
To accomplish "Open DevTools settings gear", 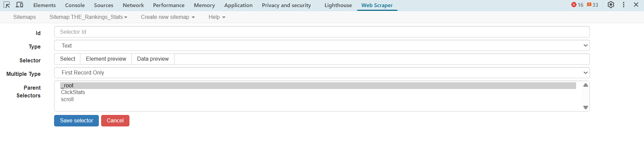I will (611, 5).
